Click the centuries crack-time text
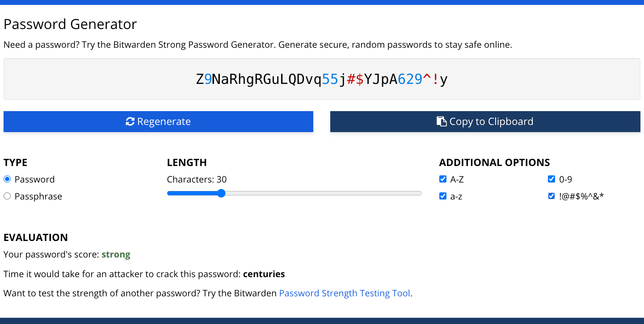Image resolution: width=644 pixels, height=324 pixels. [264, 274]
